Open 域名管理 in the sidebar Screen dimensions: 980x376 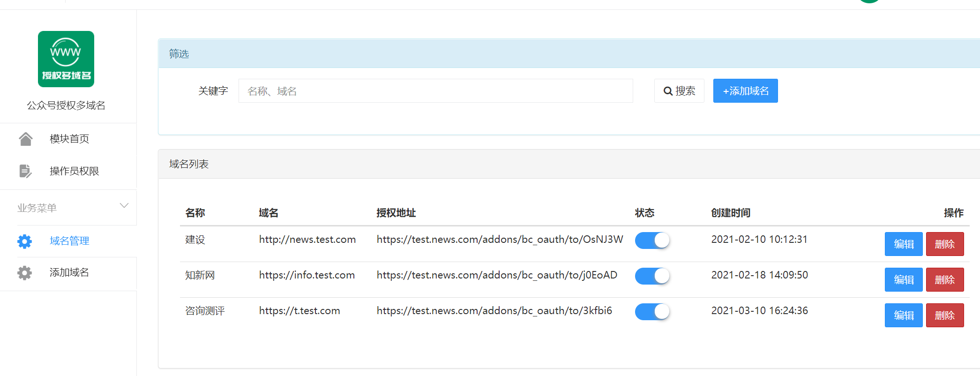pos(68,241)
